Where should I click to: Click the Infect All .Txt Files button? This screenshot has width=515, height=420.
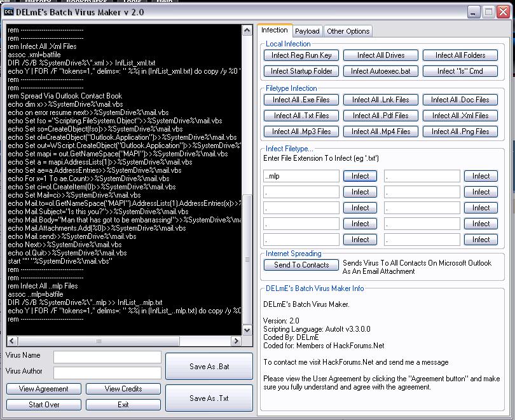301,116
